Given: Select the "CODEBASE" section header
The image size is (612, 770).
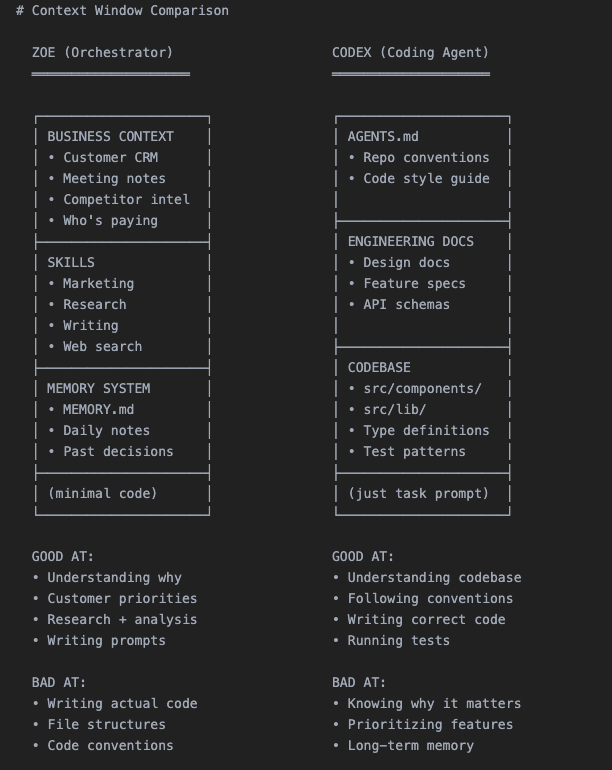Looking at the screenshot, I should pos(379,367).
